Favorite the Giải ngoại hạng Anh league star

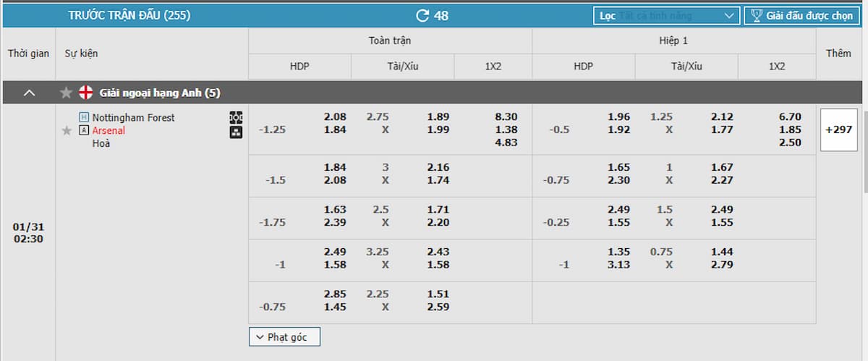[67, 93]
